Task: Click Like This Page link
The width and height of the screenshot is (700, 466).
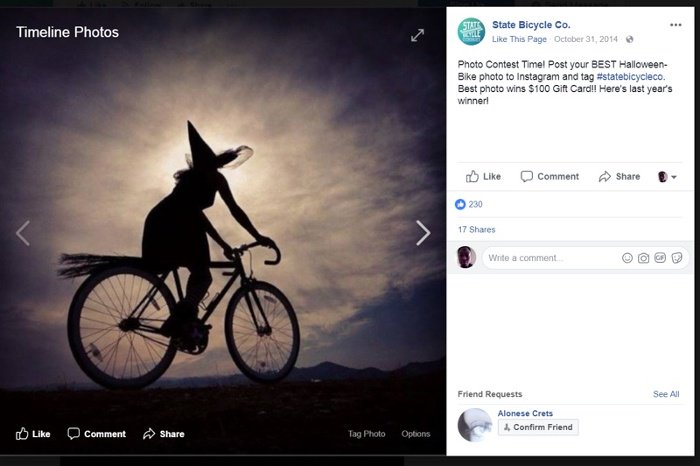Action: point(519,39)
